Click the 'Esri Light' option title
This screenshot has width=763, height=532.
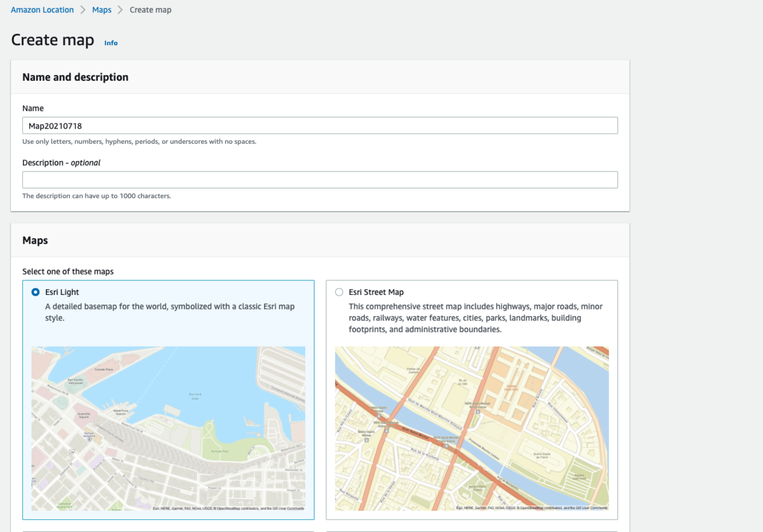point(62,292)
